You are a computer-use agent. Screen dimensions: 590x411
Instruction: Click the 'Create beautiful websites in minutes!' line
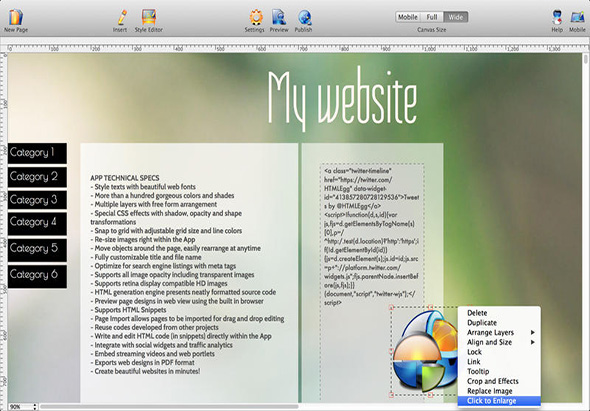pos(145,371)
